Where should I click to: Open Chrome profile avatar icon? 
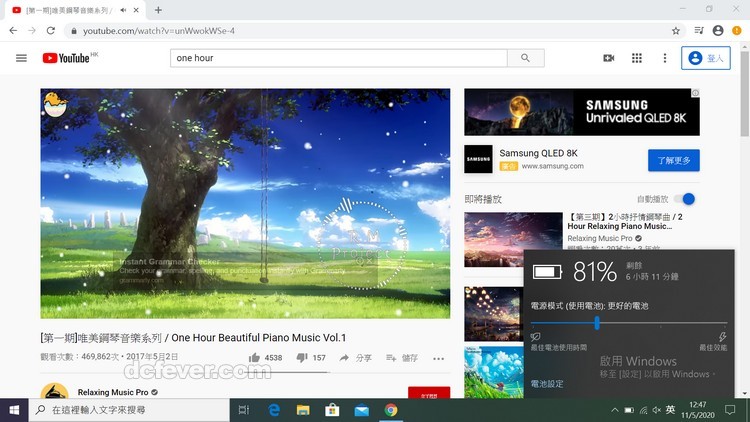[x=717, y=31]
